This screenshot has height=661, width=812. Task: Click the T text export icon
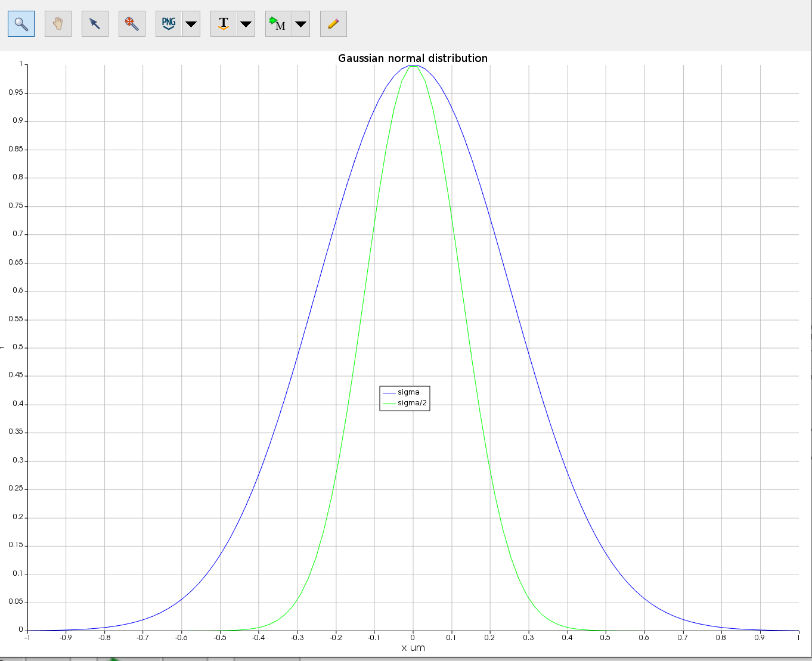tap(224, 24)
